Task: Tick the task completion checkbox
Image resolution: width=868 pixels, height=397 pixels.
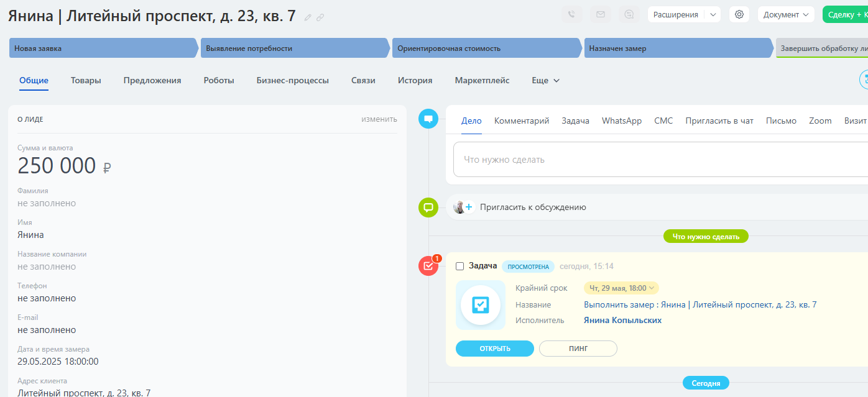Action: [x=460, y=267]
